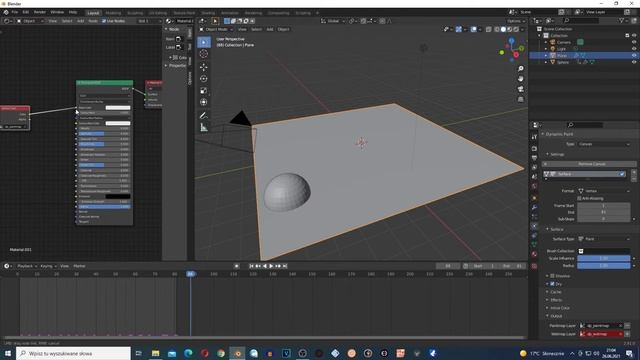Toggle the Dry checkbox
This screenshot has height=360, width=640.
pos(552,284)
